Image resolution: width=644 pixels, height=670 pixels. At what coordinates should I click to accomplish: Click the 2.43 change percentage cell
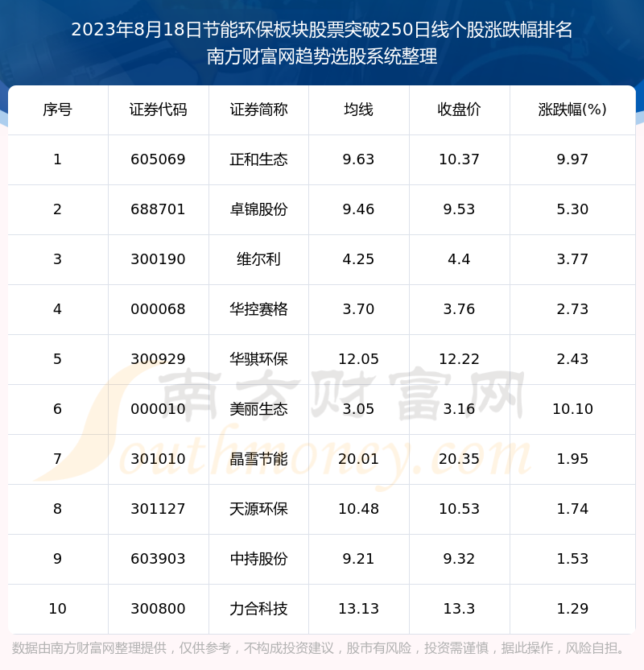[572, 359]
